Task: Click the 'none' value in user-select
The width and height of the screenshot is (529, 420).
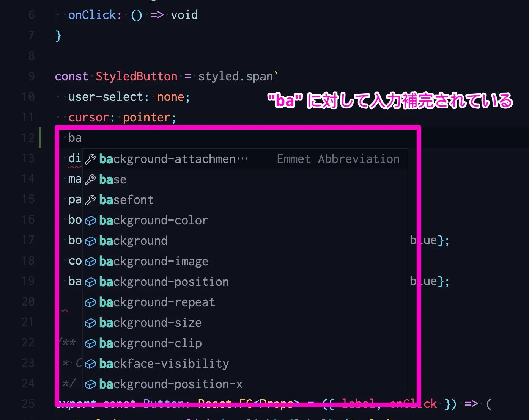Action: (170, 97)
